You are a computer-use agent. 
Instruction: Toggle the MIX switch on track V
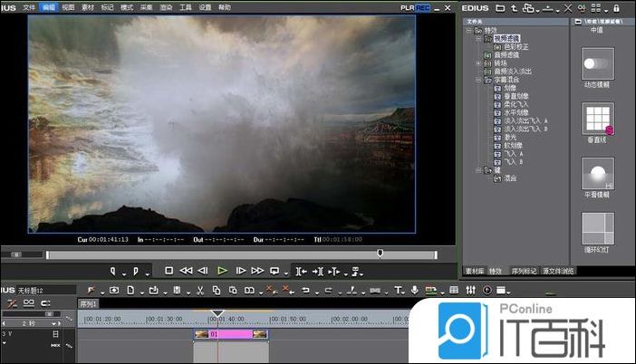tap(55, 345)
